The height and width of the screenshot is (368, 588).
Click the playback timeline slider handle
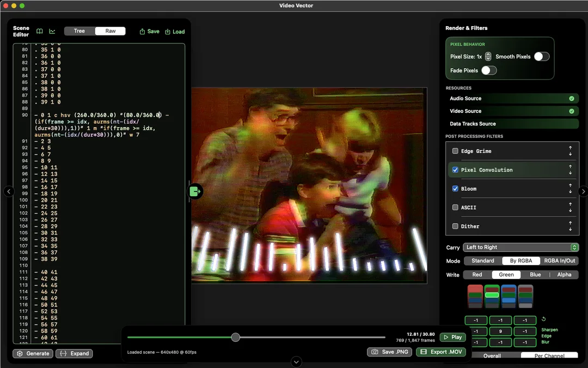(236, 337)
